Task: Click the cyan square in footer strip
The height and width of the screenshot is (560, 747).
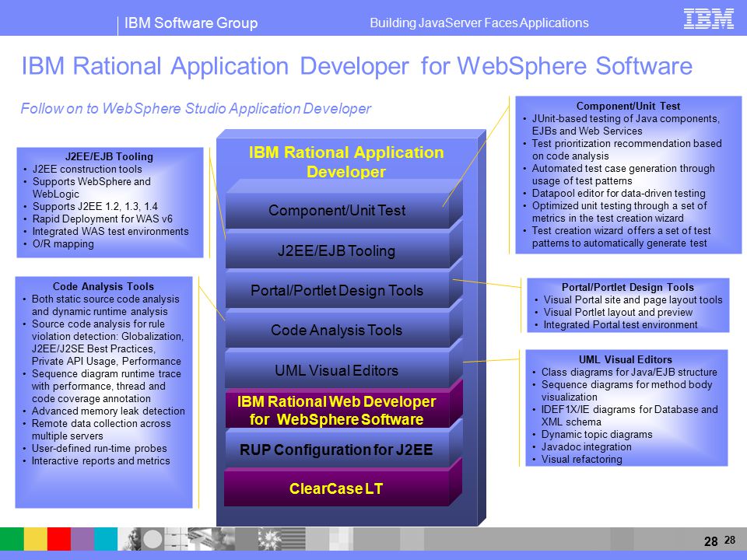Action: click(x=106, y=539)
